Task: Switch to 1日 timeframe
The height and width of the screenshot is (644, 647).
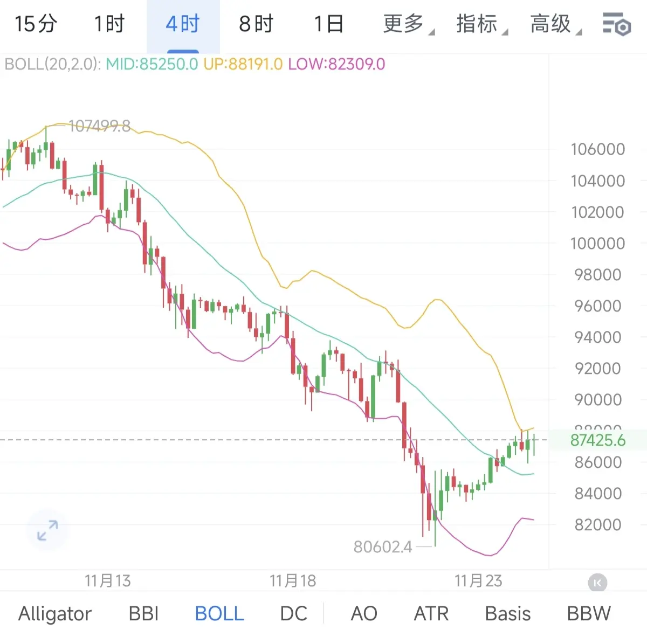Action: point(329,24)
